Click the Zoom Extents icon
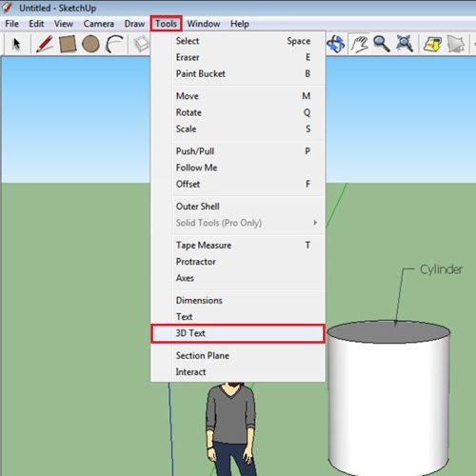 [x=405, y=44]
